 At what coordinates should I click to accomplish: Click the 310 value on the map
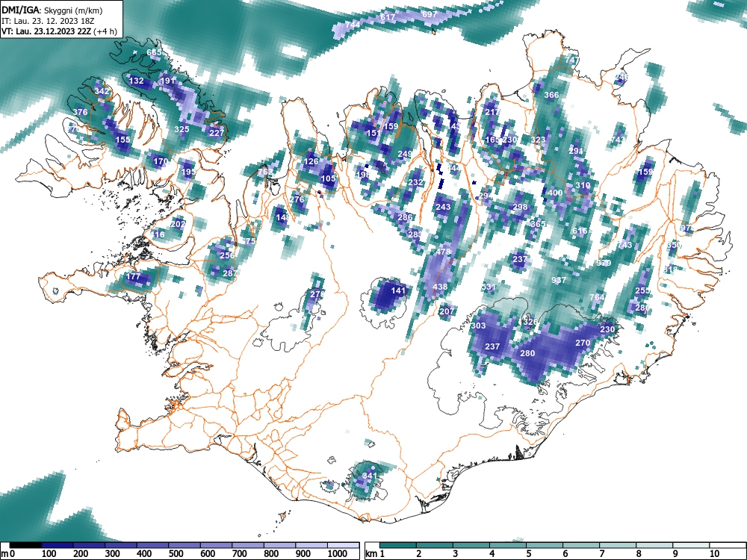pos(583,185)
